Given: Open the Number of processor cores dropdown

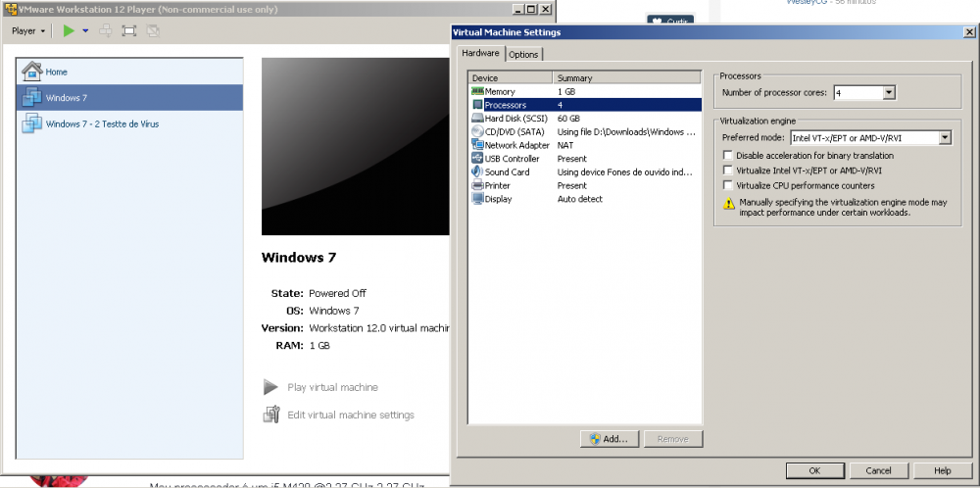Looking at the screenshot, I should click(x=889, y=93).
